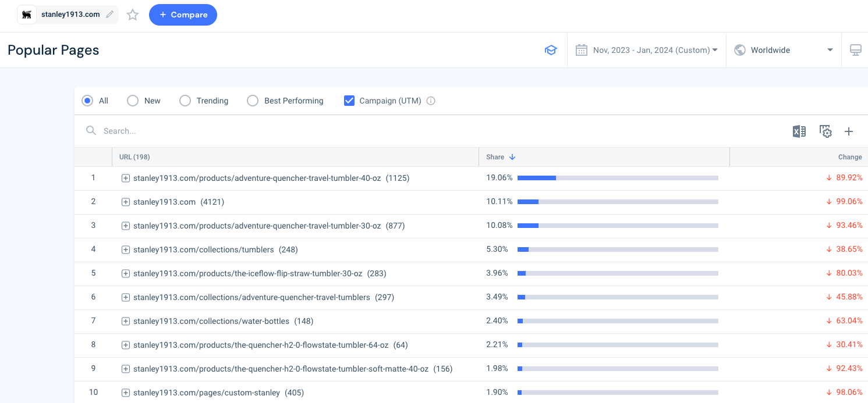Click the Popular Pages heading
This screenshot has width=868, height=403.
coord(54,50)
